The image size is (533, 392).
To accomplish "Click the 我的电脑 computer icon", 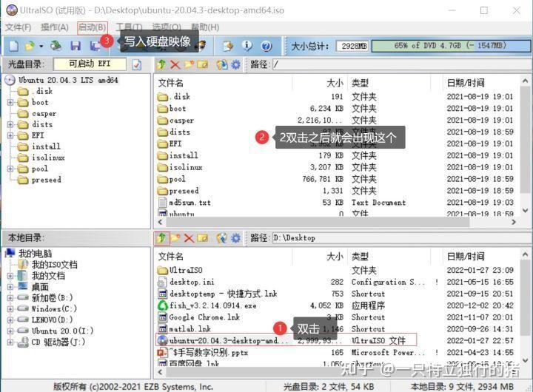I will pyautogui.click(x=10, y=253).
